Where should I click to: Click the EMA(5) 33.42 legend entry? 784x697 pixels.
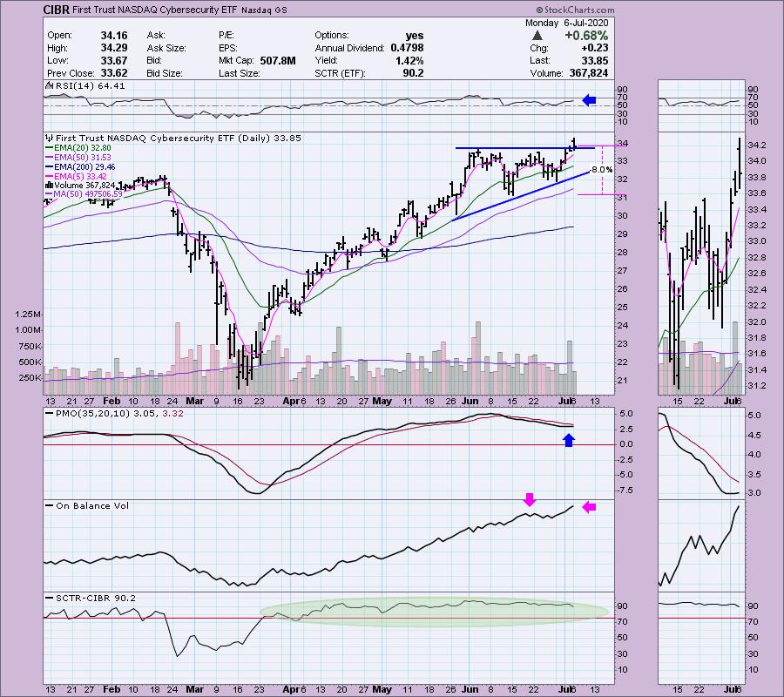(x=77, y=177)
